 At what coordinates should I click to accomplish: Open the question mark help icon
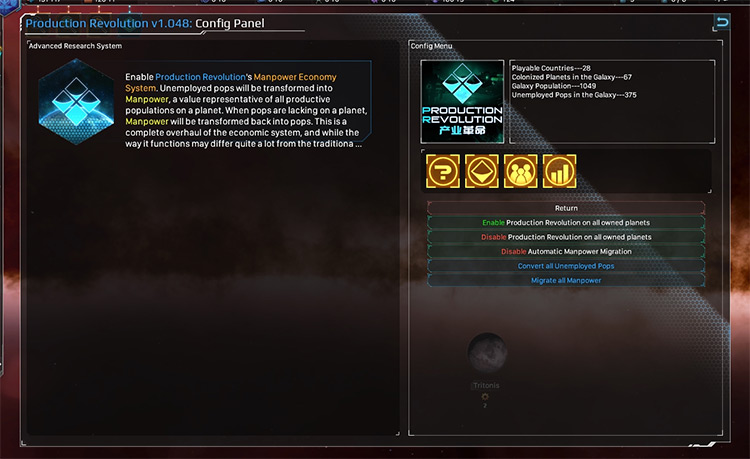click(443, 171)
